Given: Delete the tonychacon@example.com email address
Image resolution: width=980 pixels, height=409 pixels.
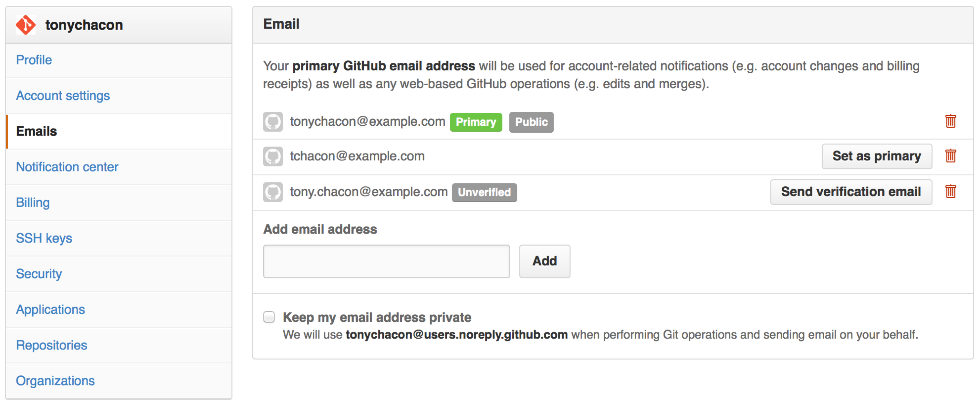Looking at the screenshot, I should (950, 121).
